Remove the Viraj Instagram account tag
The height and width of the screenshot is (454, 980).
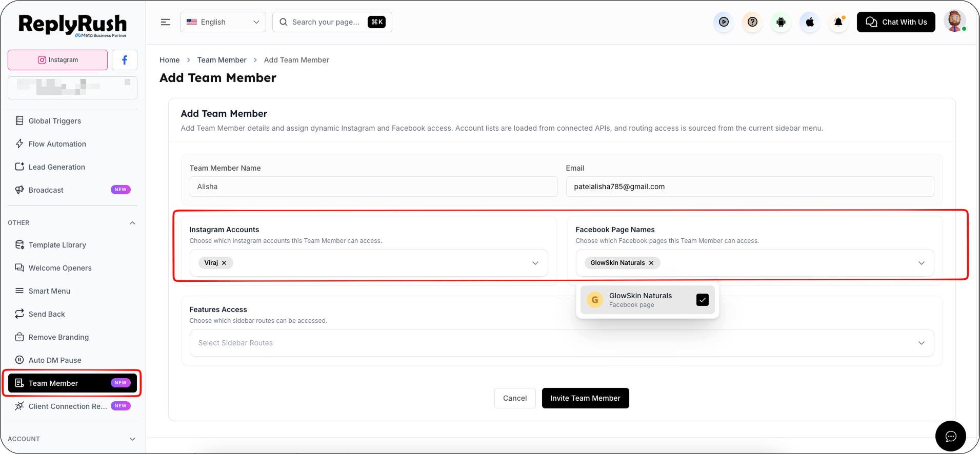click(224, 263)
